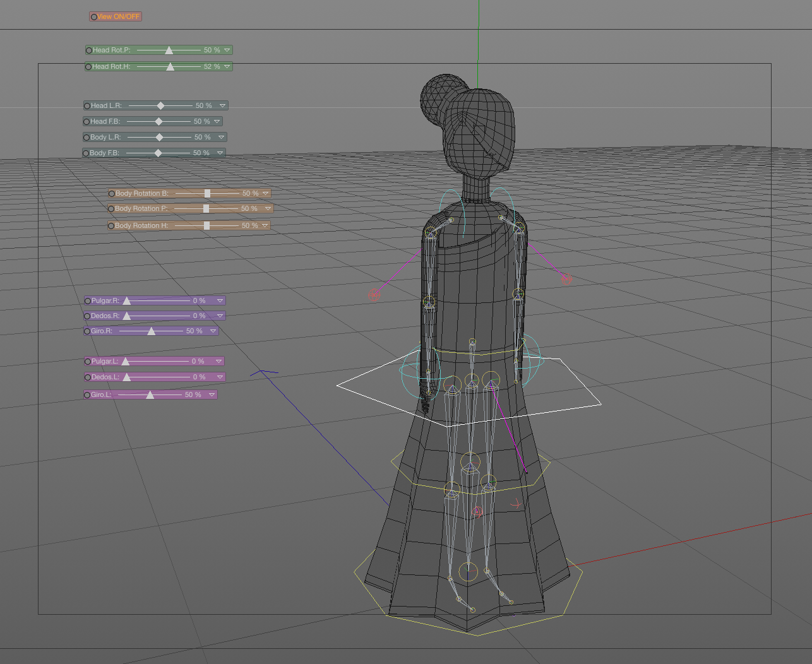The image size is (812, 664).
Task: Click the Head Rot.H slider handle
Action: pyautogui.click(x=170, y=66)
